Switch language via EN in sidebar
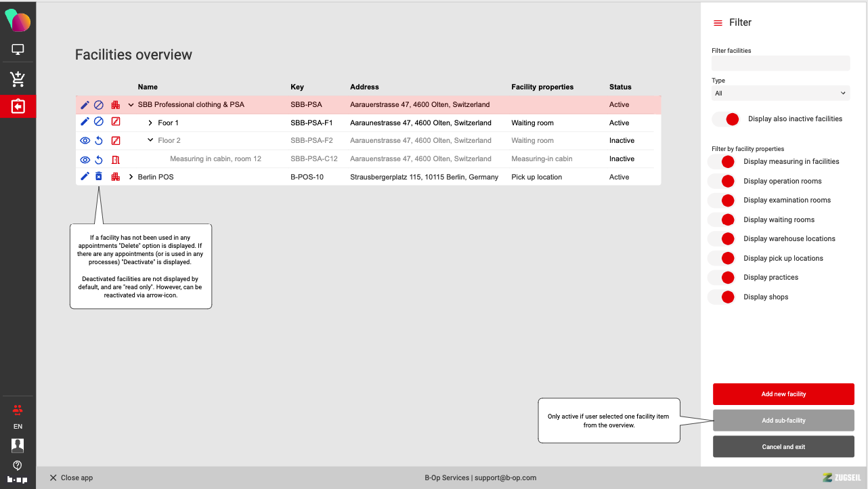 click(18, 427)
